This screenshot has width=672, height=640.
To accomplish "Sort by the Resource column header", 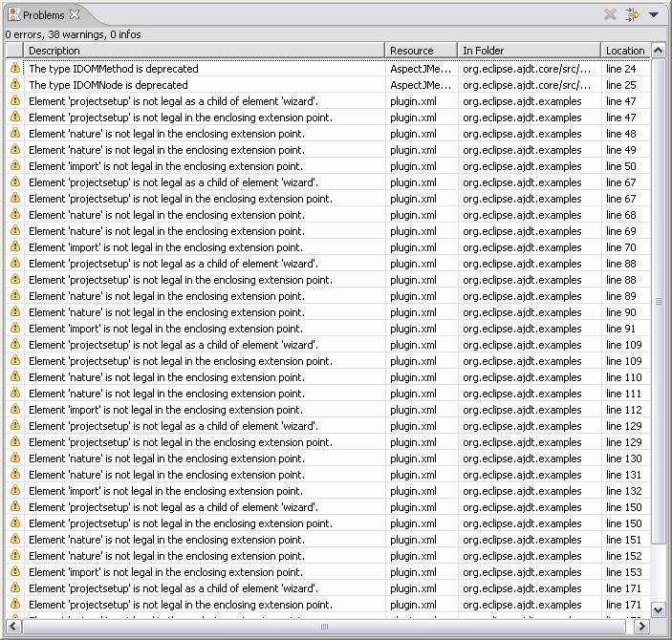I will [x=421, y=51].
